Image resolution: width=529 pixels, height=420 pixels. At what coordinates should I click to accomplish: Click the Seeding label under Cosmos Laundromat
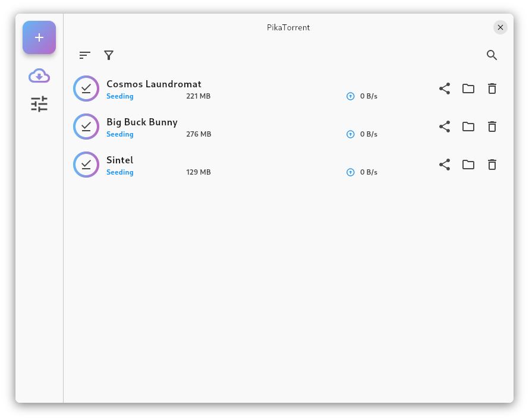(x=119, y=96)
